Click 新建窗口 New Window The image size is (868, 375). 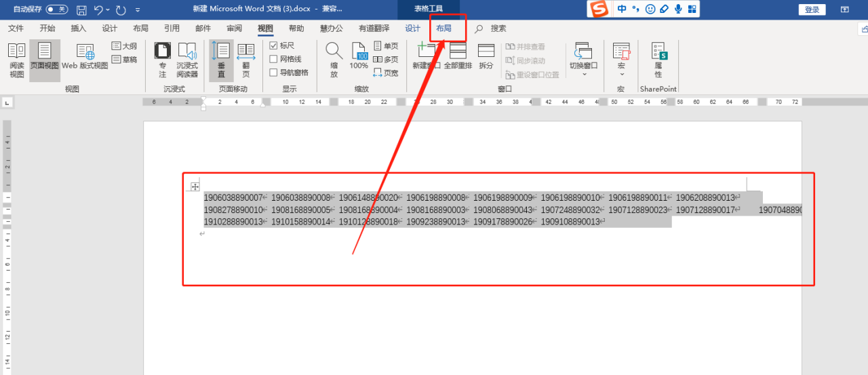click(427, 57)
